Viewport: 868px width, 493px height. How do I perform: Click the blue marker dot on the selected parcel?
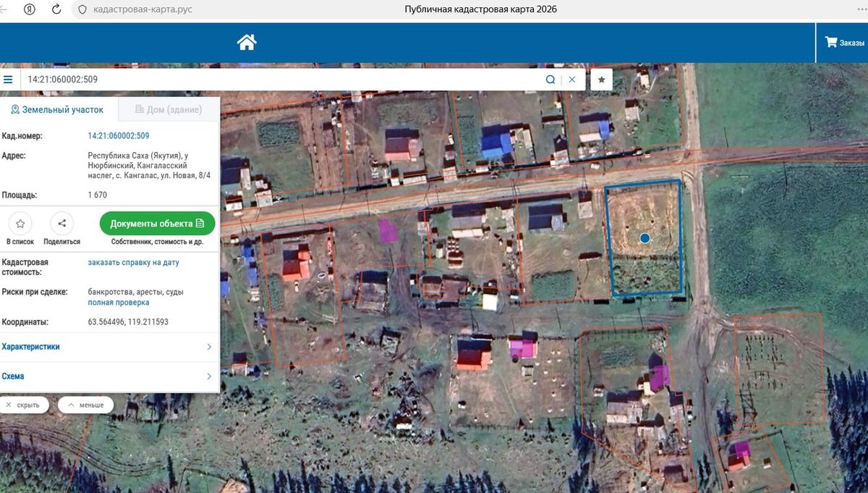click(x=645, y=237)
